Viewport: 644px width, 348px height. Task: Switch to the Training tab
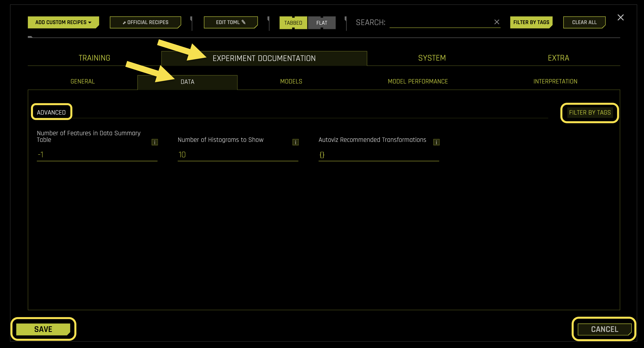(x=94, y=58)
